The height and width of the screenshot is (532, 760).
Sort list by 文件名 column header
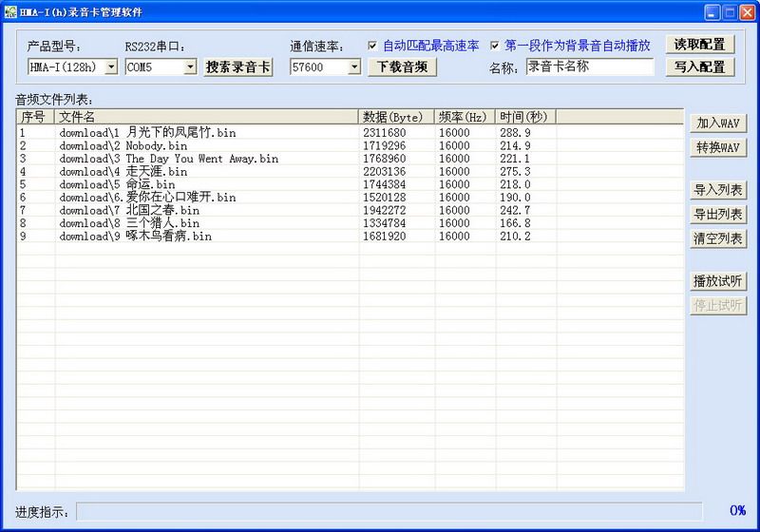206,117
